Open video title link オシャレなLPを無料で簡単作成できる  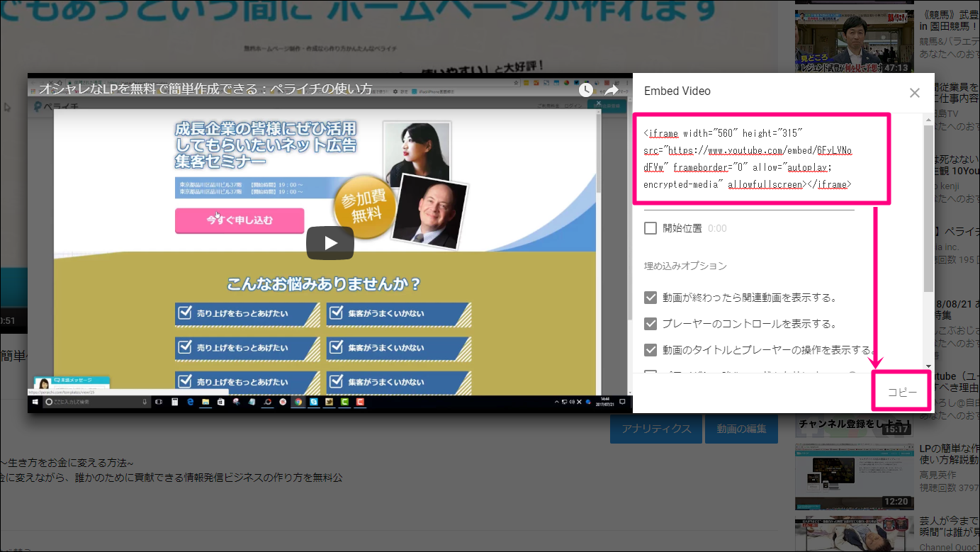point(205,89)
